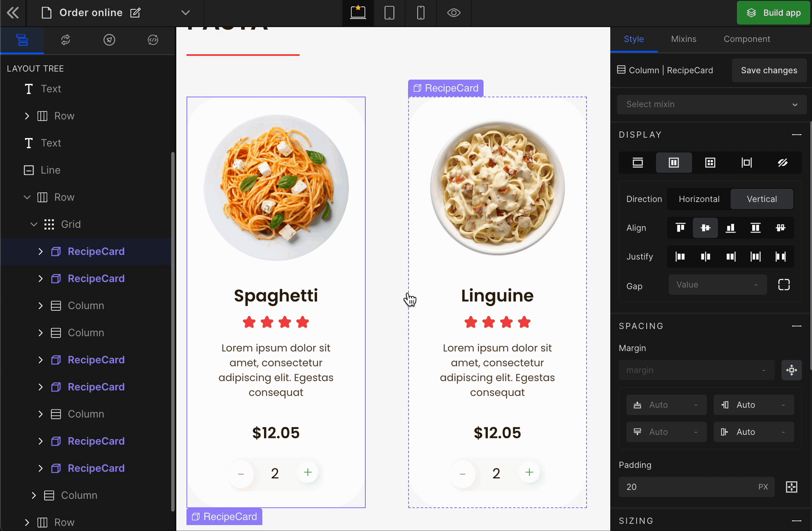Switch to the Style tab
The width and height of the screenshot is (812, 531).
(634, 39)
